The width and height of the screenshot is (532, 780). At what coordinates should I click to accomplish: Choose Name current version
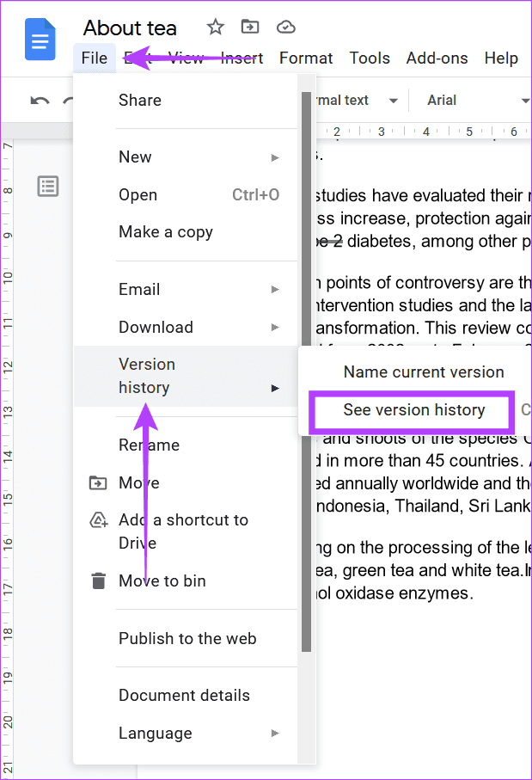423,372
